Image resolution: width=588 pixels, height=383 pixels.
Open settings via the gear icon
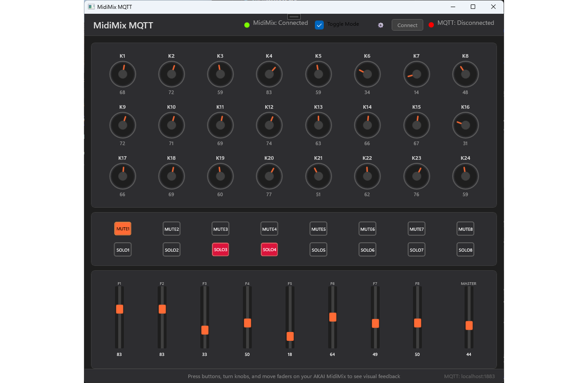tap(381, 25)
